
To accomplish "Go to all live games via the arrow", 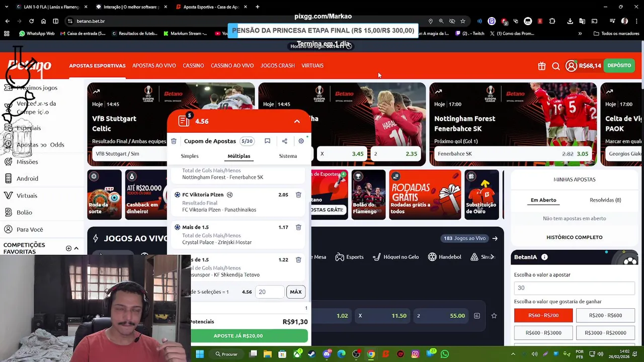I will [495, 238].
